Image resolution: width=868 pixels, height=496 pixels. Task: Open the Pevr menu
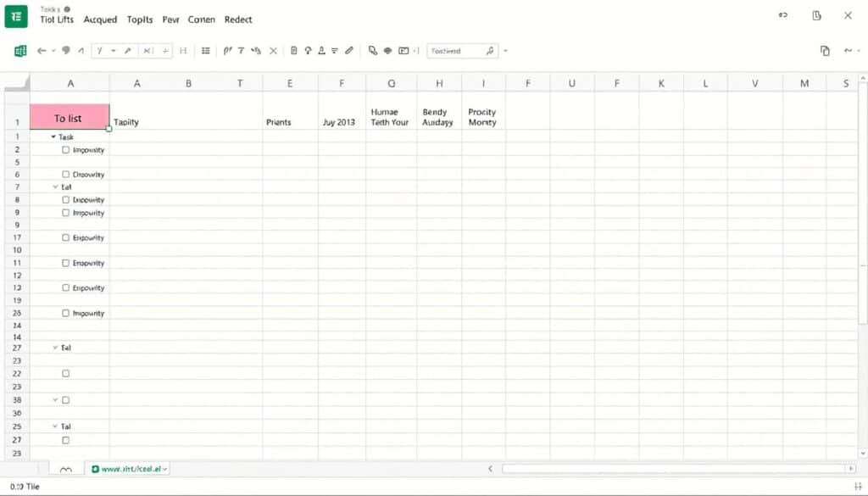pos(170,20)
